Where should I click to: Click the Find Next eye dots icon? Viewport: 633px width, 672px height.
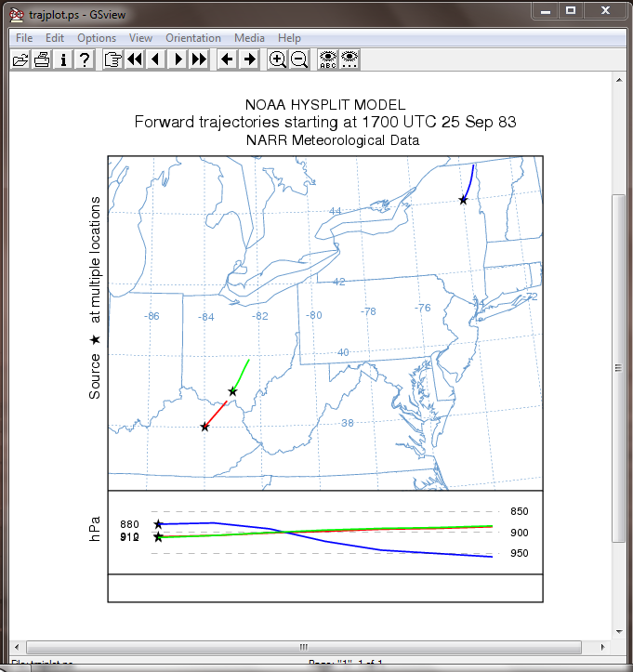349,59
